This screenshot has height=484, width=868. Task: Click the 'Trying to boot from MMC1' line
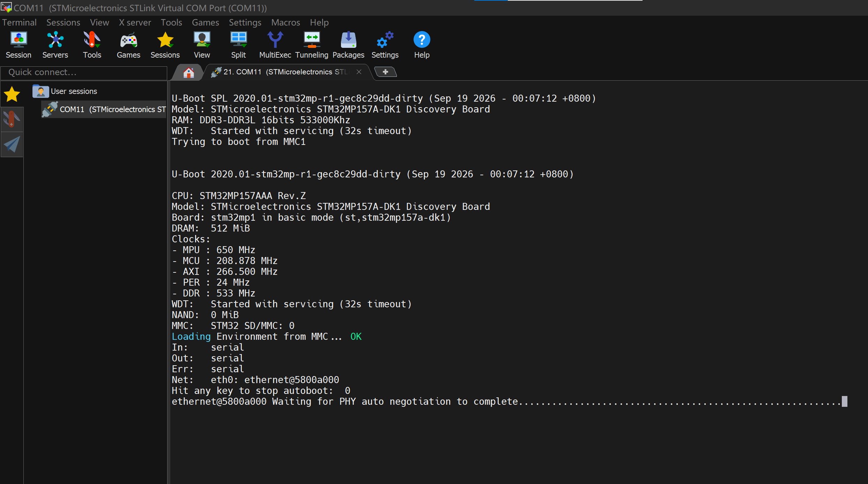tap(239, 142)
